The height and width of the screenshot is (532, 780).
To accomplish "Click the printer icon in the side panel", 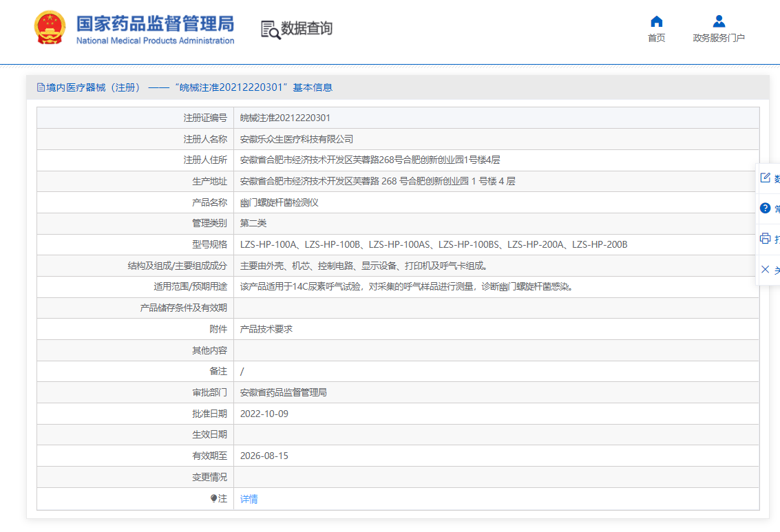I will (765, 239).
